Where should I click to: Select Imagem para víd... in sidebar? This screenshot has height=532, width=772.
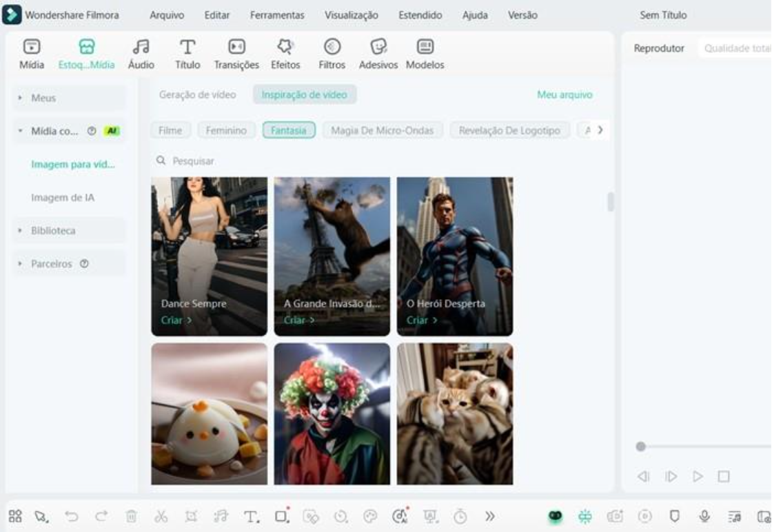tap(73, 165)
